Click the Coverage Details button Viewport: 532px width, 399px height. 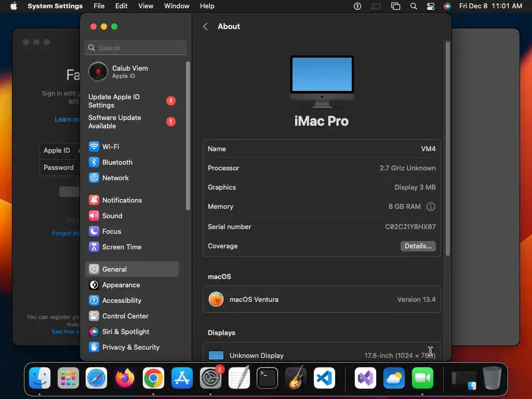point(418,246)
